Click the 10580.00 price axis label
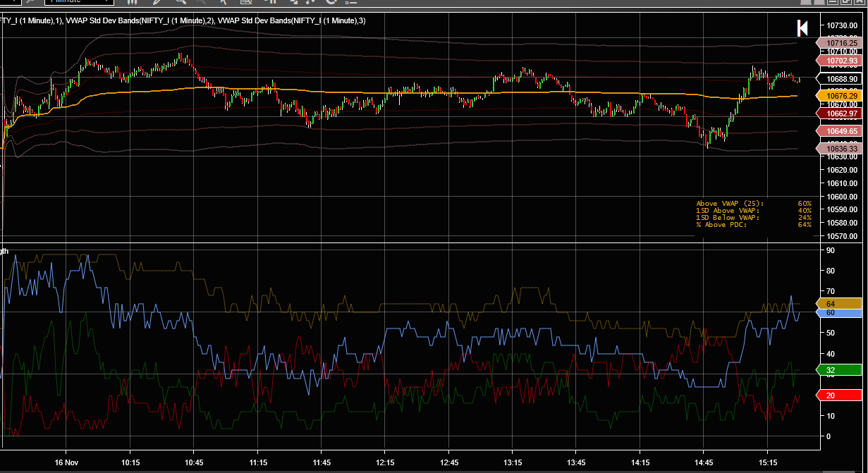Image resolution: width=868 pixels, height=473 pixels. (x=843, y=223)
